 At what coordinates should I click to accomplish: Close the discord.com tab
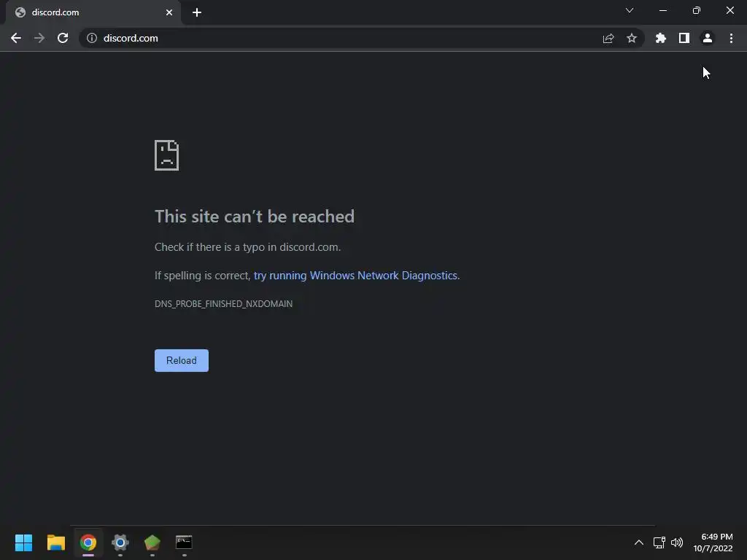click(169, 12)
